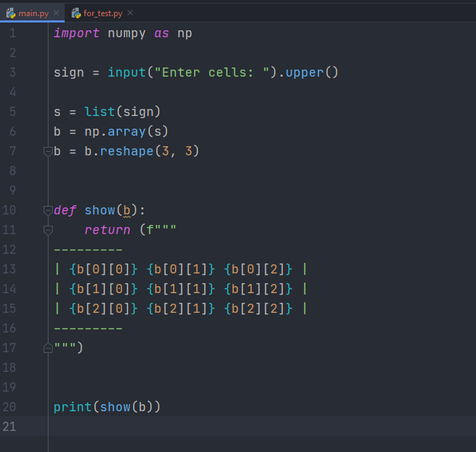Viewport: 476px width, 452px height.
Task: Collapse the fold marker at line 7
Action: [48, 151]
